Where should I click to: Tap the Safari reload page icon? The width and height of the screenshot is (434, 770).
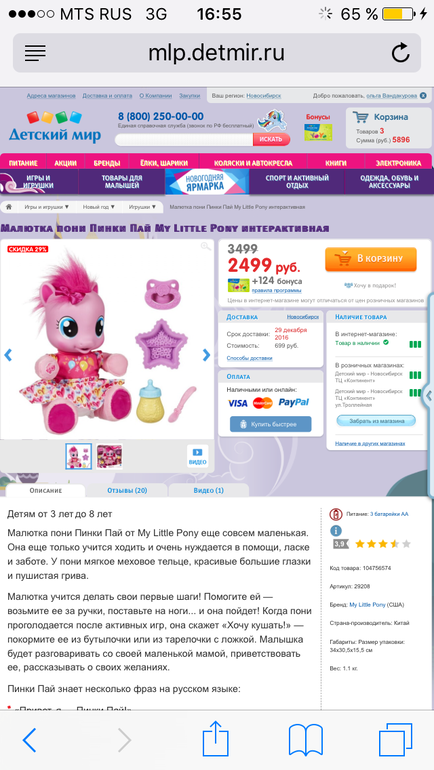[400, 53]
